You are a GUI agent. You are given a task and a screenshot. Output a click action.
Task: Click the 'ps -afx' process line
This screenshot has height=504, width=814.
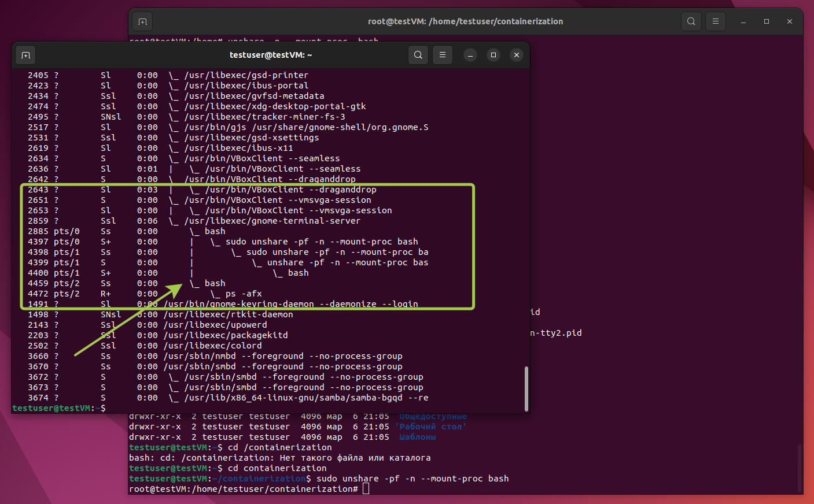145,294
